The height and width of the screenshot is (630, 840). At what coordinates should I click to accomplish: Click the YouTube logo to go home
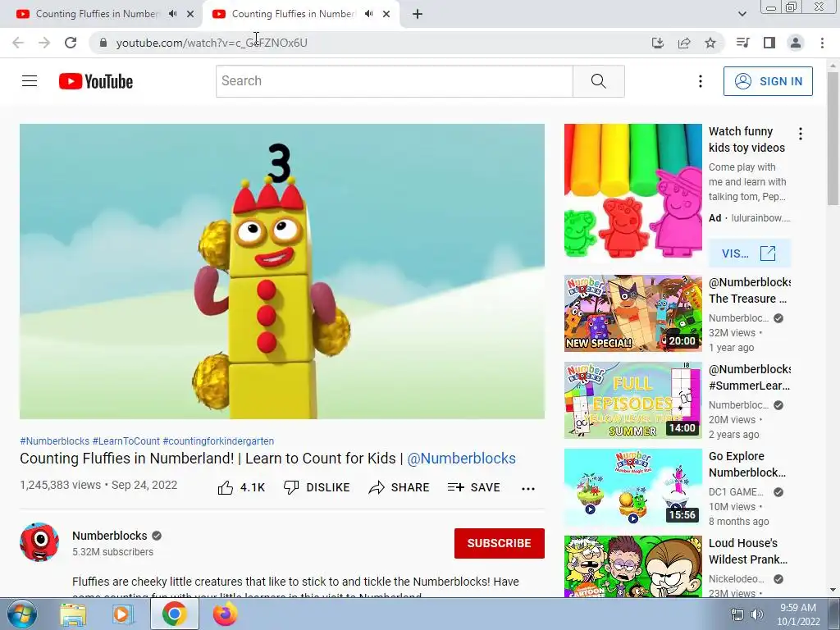(96, 81)
